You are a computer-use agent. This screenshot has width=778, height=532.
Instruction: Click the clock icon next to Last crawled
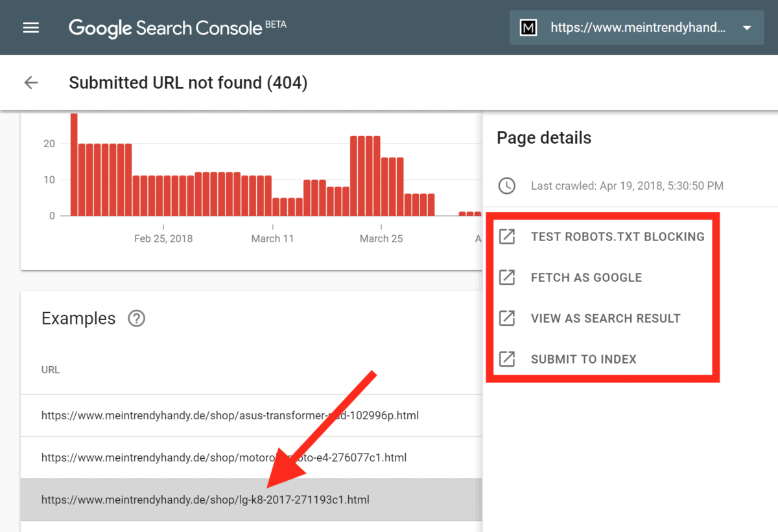pos(506,186)
